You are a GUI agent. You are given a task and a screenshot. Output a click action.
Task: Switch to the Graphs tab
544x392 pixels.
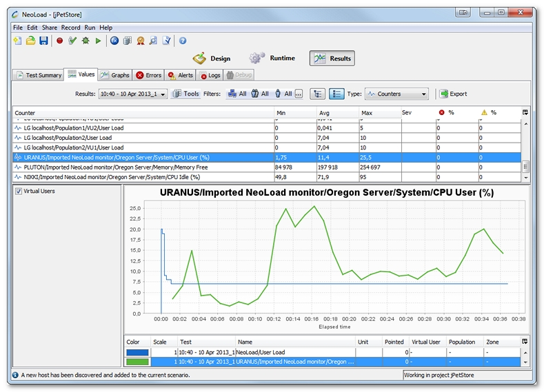(114, 75)
